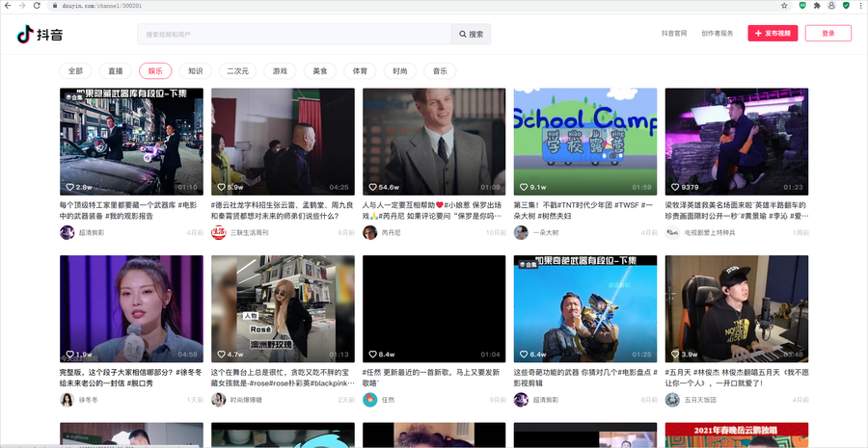Open 三联生活周刊 avatar
This screenshot has height=448, width=868.
(219, 232)
